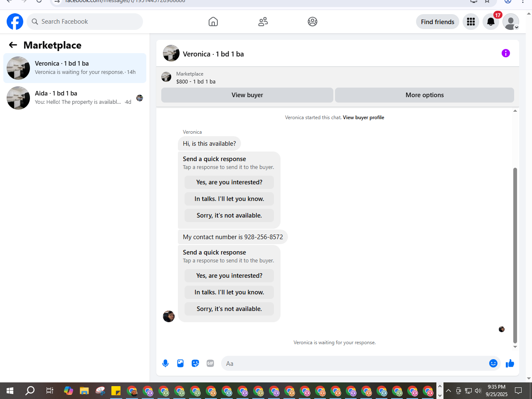Send second 'Sorry, it's not available.' response

click(x=229, y=309)
